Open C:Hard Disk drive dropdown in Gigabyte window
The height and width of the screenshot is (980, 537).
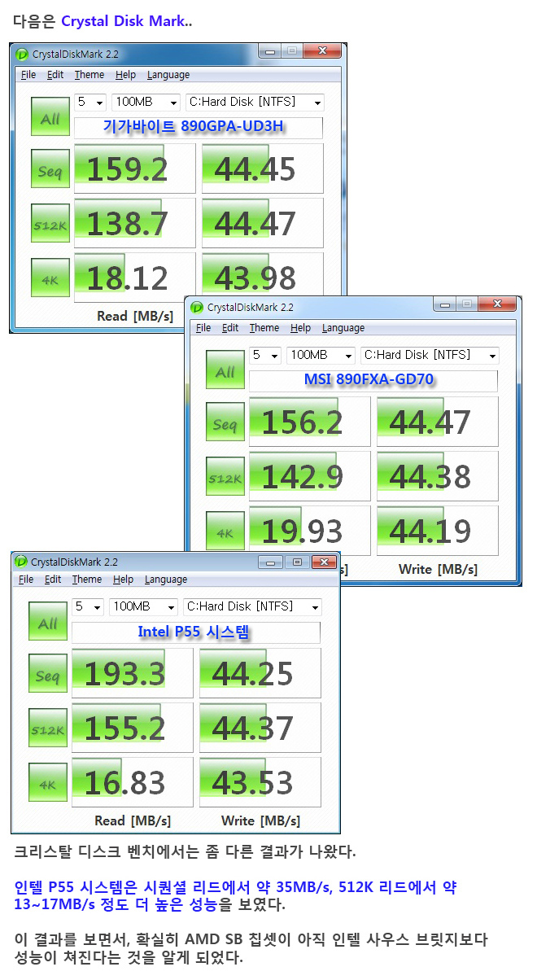tap(255, 103)
